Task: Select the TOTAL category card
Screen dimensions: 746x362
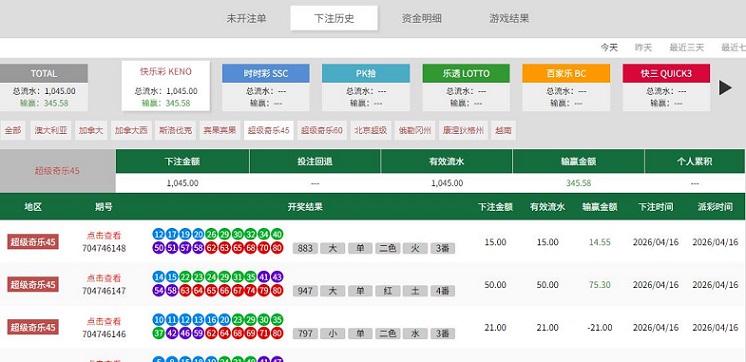Action: (44, 88)
